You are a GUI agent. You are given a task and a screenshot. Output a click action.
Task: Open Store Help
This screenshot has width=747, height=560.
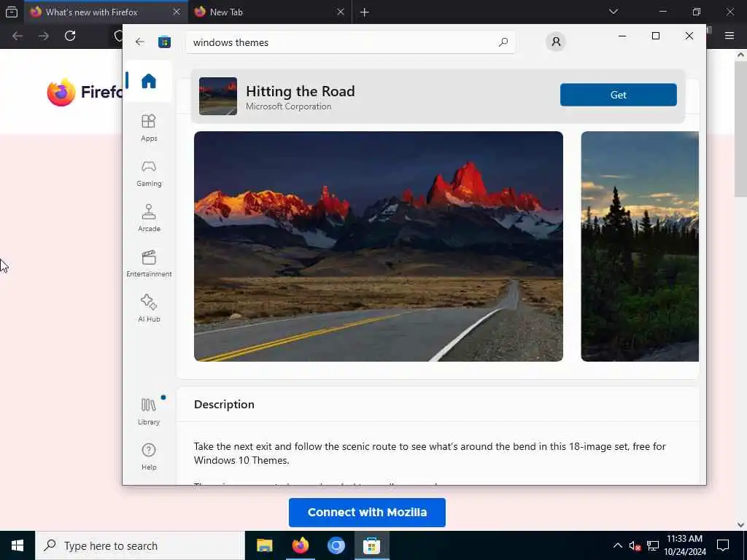[149, 457]
